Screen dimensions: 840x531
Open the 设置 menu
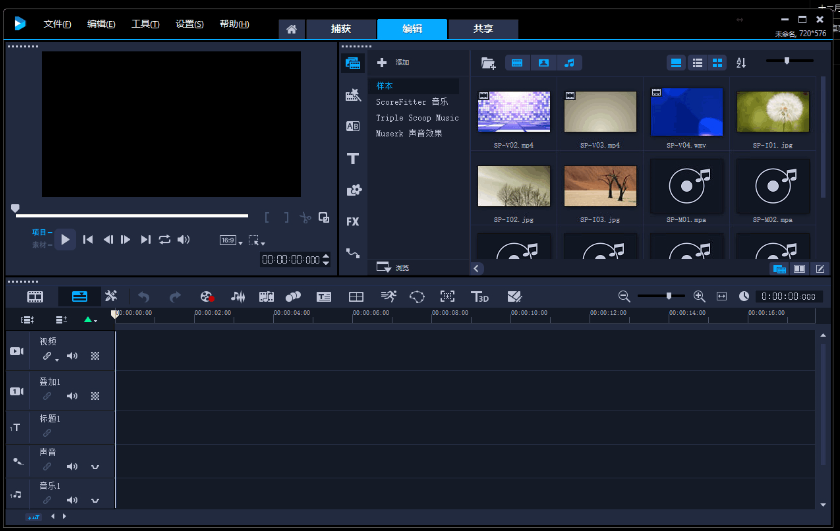click(190, 24)
